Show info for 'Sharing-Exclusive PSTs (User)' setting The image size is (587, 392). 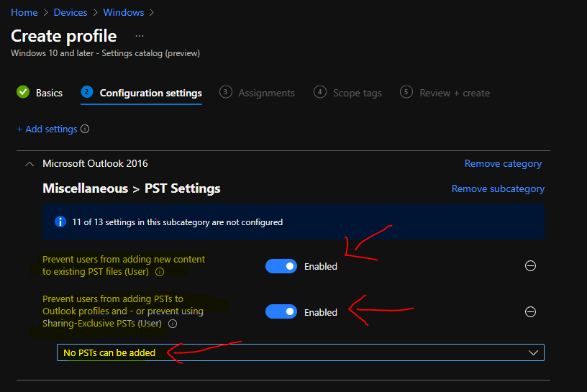(173, 324)
